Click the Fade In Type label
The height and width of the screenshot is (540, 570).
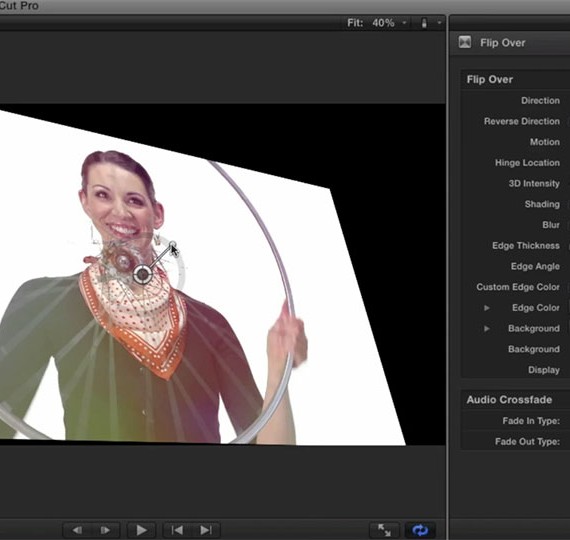(531, 421)
